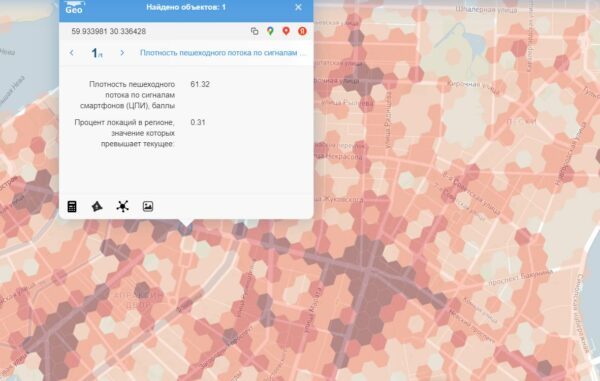The width and height of the screenshot is (600, 381).
Task: Open location via the red pin icon
Action: pyautogui.click(x=286, y=31)
